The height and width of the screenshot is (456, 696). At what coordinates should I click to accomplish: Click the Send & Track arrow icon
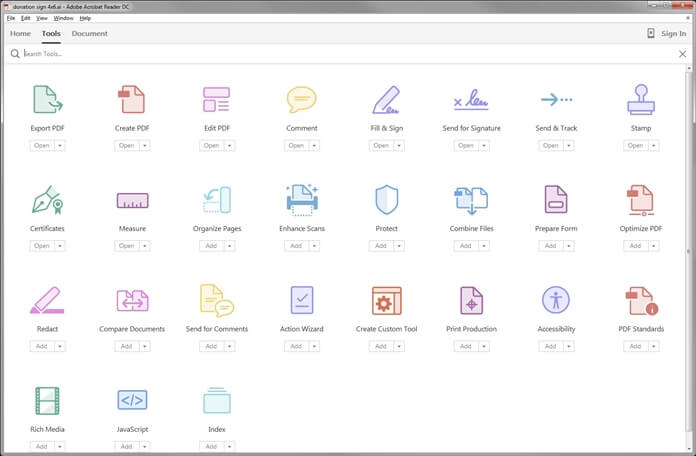(556, 99)
